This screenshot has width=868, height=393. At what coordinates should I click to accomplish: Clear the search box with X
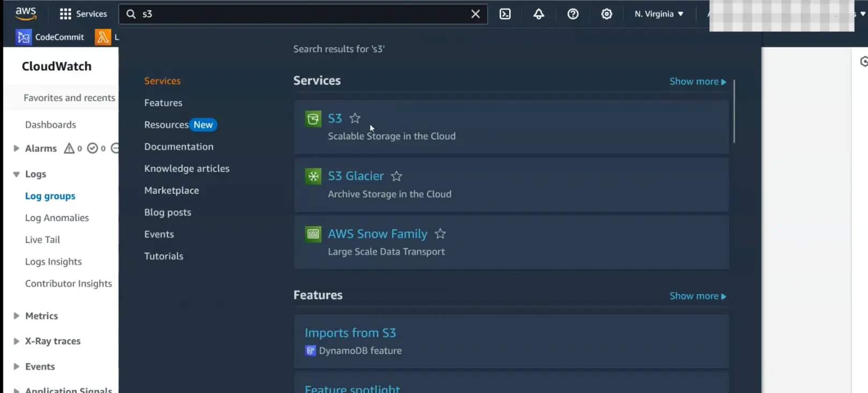(x=475, y=14)
